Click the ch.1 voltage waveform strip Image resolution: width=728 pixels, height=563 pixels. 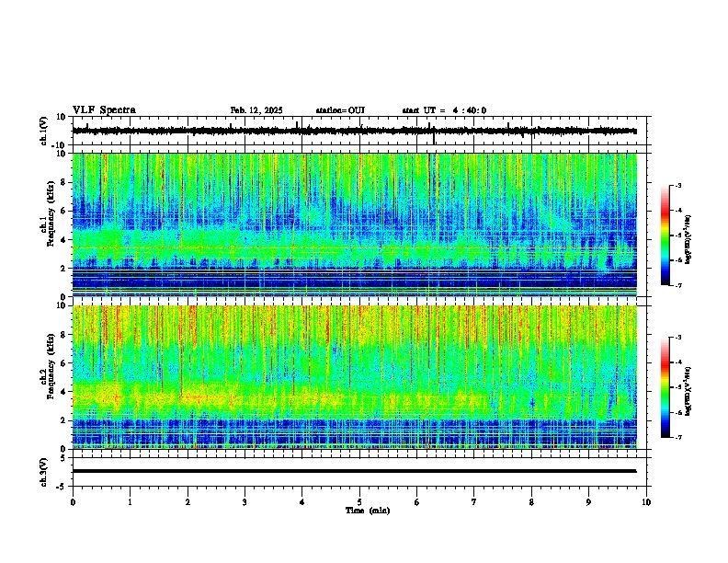[x=355, y=131]
